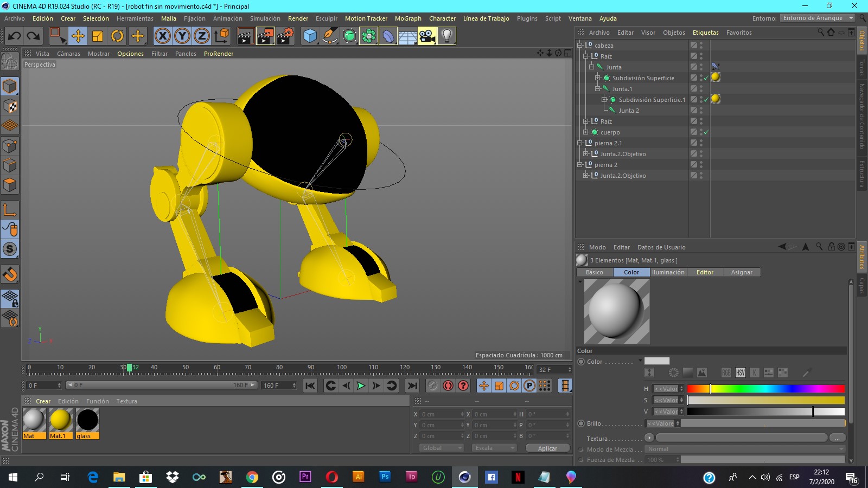Toggle the cuerpo object enable checkmark
The image size is (868, 488).
pyautogui.click(x=706, y=132)
